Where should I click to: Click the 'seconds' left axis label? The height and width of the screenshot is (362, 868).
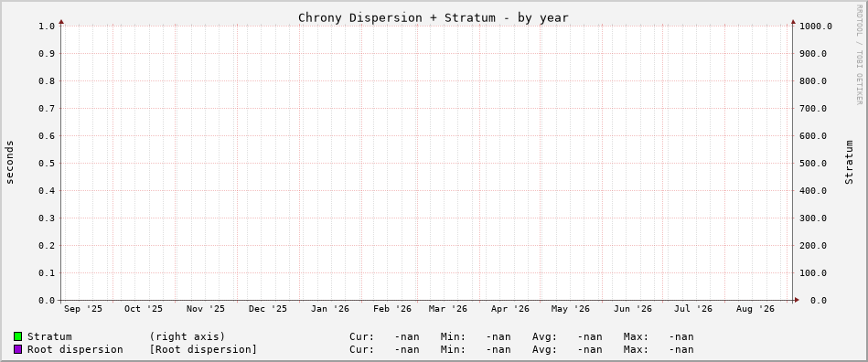(9, 162)
